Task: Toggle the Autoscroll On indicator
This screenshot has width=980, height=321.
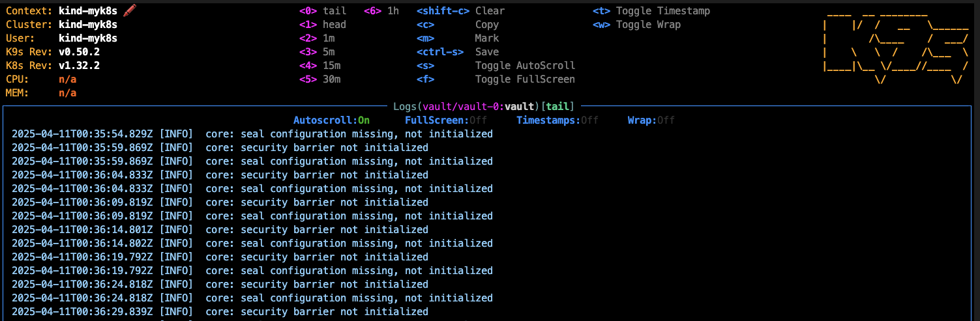Action: [x=331, y=120]
